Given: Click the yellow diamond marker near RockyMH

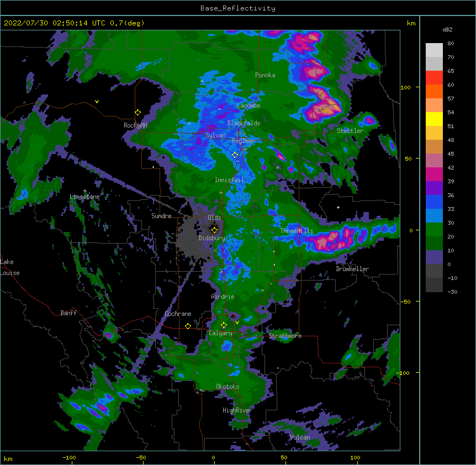Looking at the screenshot, I should pyautogui.click(x=137, y=113).
